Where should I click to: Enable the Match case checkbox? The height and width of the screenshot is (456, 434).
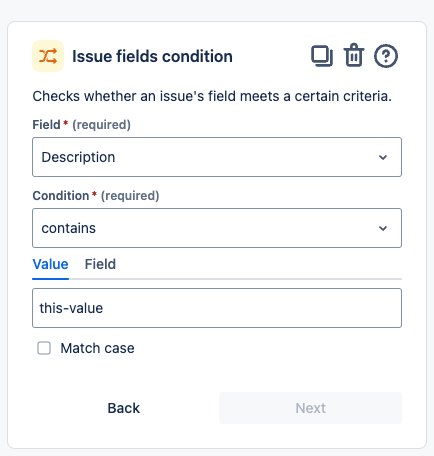click(x=44, y=348)
